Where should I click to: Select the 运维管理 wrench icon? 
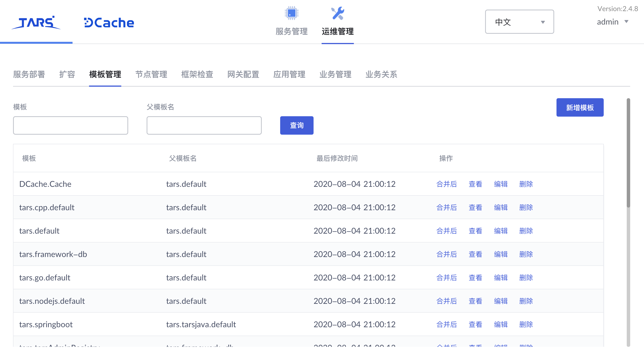click(x=338, y=14)
